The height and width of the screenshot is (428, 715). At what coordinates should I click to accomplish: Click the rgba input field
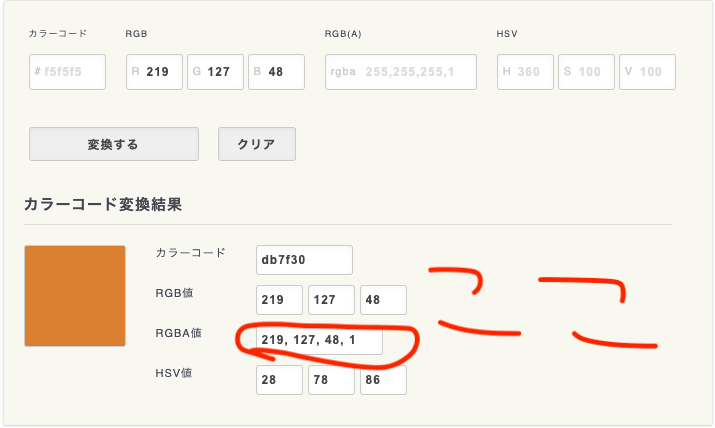[x=401, y=72]
